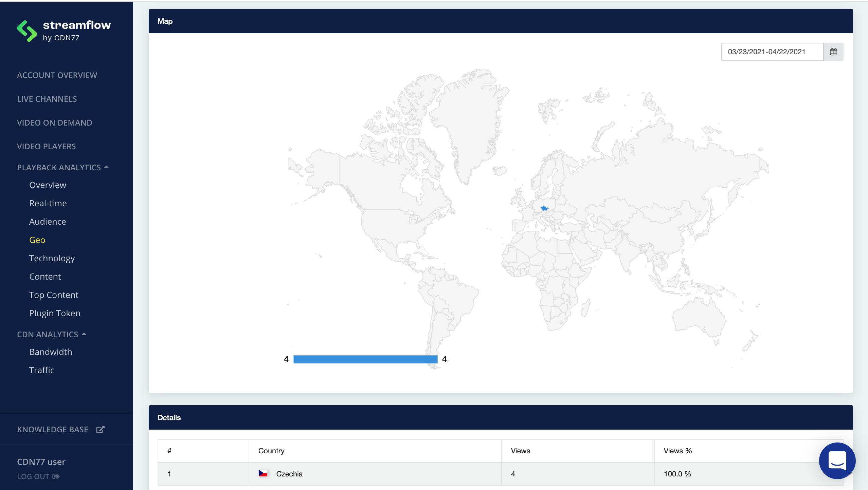Image resolution: width=868 pixels, height=490 pixels.
Task: Open the Technology analytics page
Action: 52,258
